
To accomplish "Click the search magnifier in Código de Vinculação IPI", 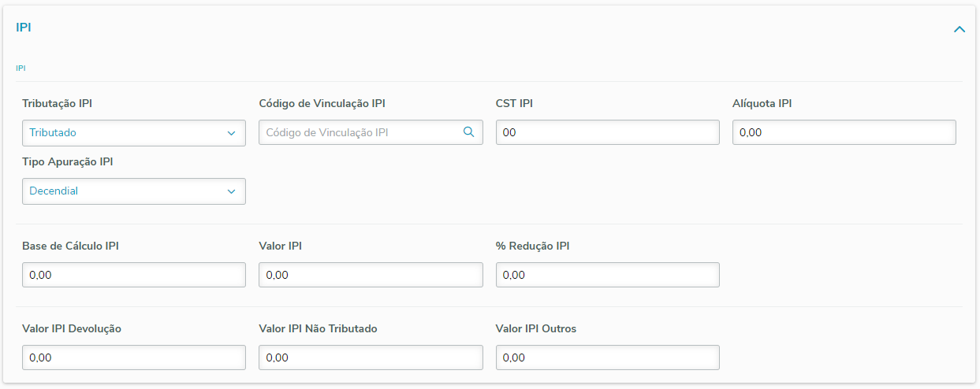I will [x=468, y=132].
